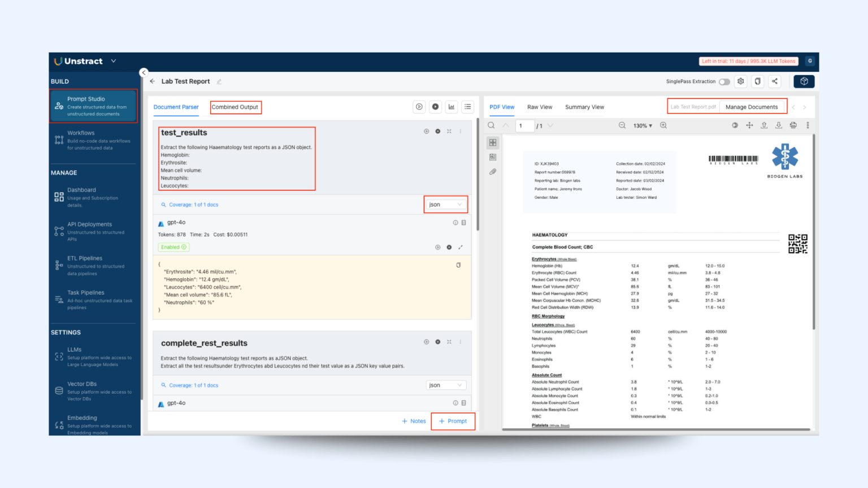The image size is (868, 488).
Task: Run all prompts using the outlined play icon
Action: coord(419,107)
